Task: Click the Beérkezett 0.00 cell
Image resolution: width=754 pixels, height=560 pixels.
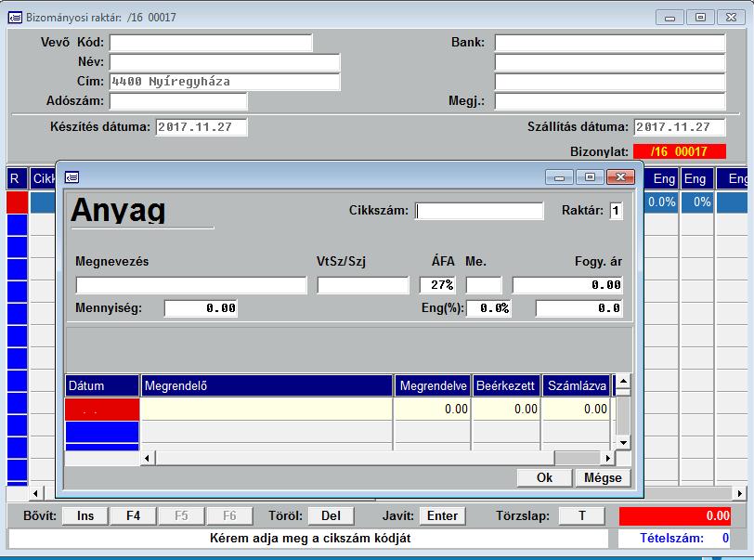Action: pos(506,409)
